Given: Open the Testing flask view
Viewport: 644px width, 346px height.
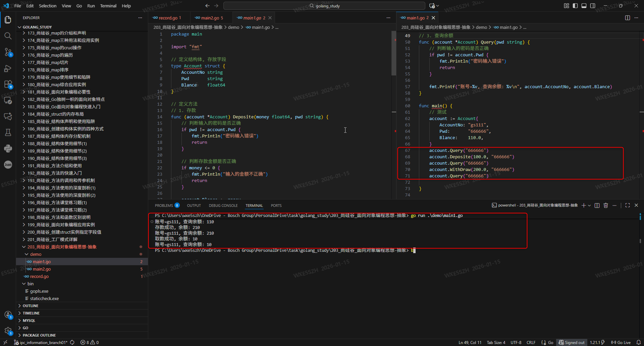Looking at the screenshot, I should [8, 132].
